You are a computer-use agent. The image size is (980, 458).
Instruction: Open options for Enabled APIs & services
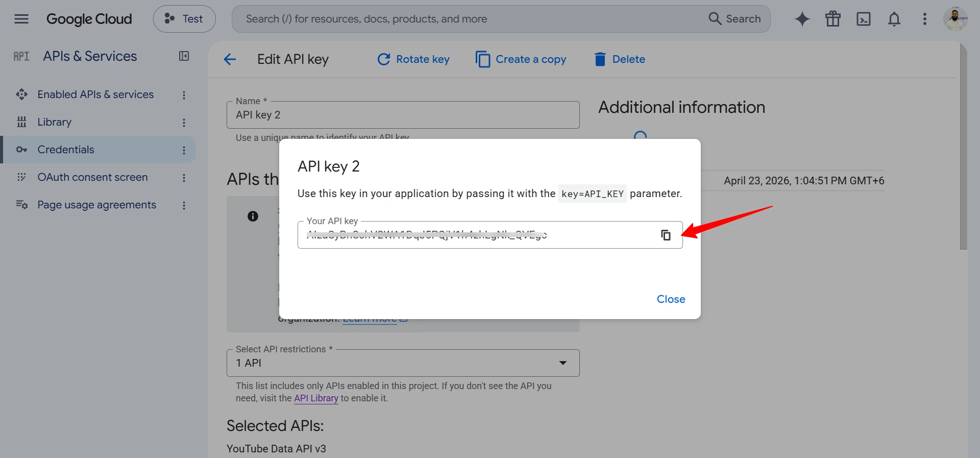[x=184, y=95]
